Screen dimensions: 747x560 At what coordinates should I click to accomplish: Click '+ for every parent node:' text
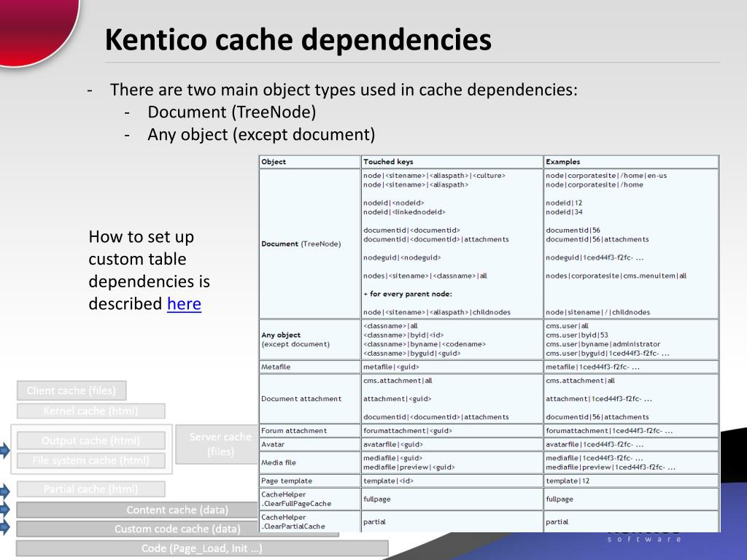[407, 295]
